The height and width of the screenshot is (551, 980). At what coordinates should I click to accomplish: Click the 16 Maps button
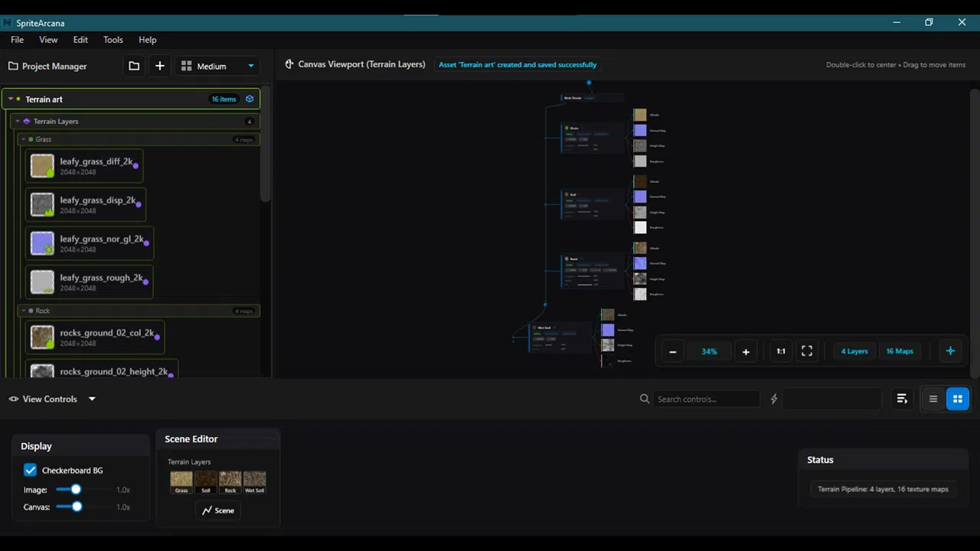[900, 351]
